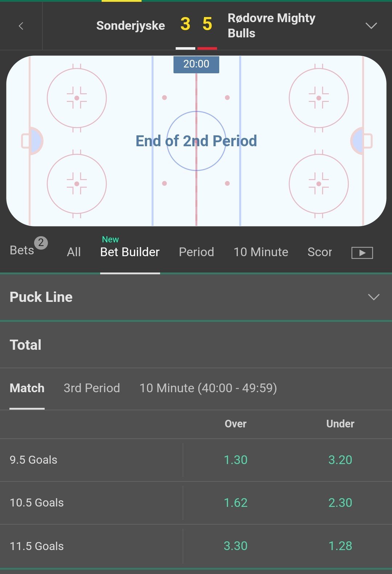Select Over 11.5 Goals at 3.30
Image resolution: width=392 pixels, height=574 pixels.
coord(236,546)
